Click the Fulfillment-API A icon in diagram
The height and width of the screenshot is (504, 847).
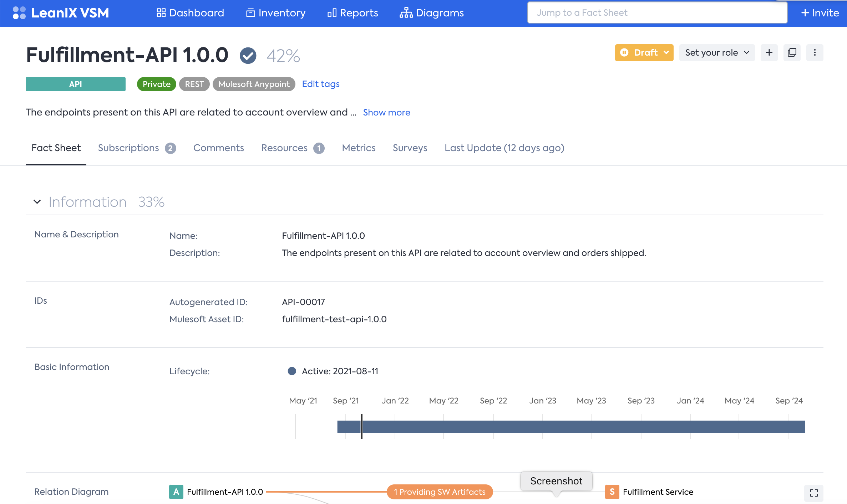176,492
